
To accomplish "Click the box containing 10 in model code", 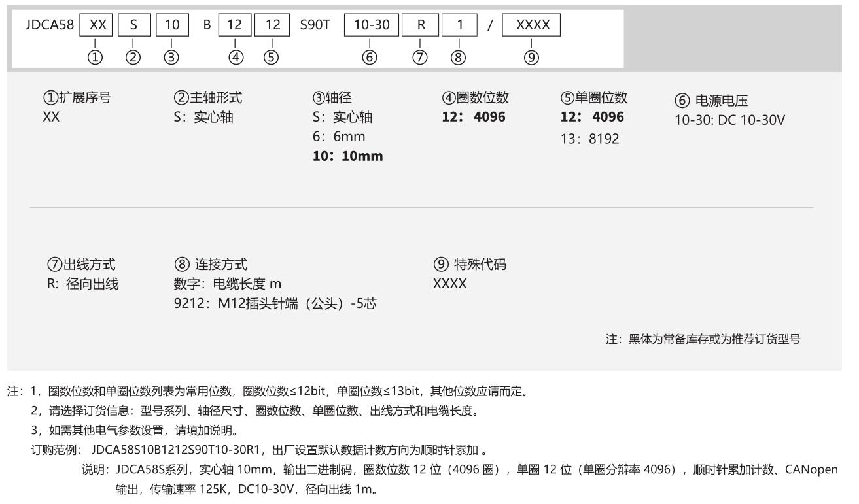I will [171, 26].
